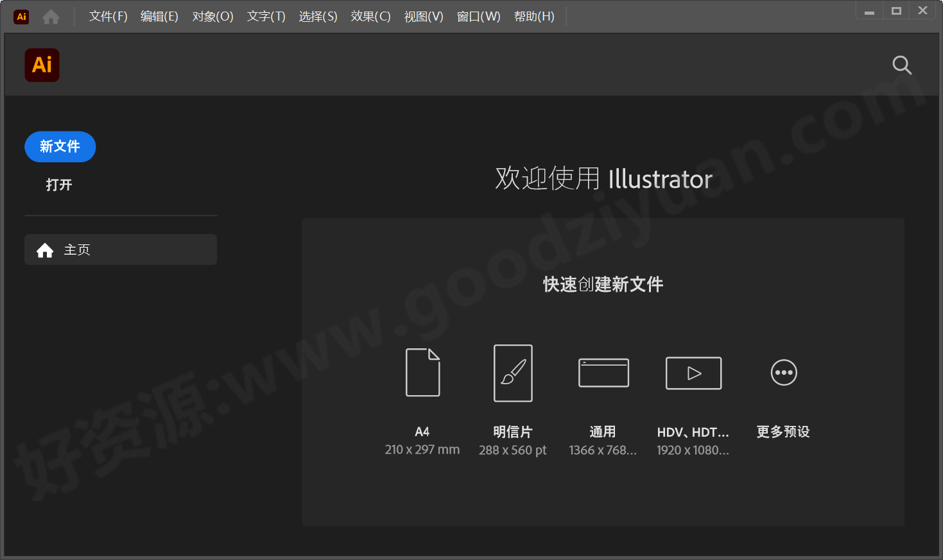Select the A4 document preset icon

[x=422, y=373]
